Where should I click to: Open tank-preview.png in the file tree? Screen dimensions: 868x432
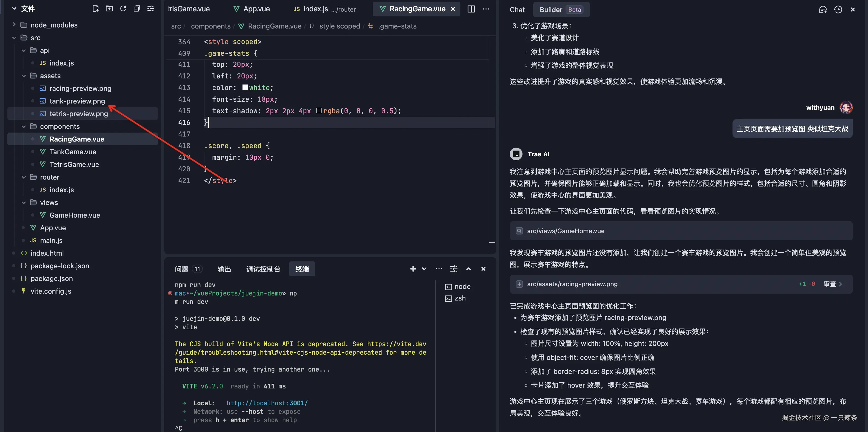77,101
